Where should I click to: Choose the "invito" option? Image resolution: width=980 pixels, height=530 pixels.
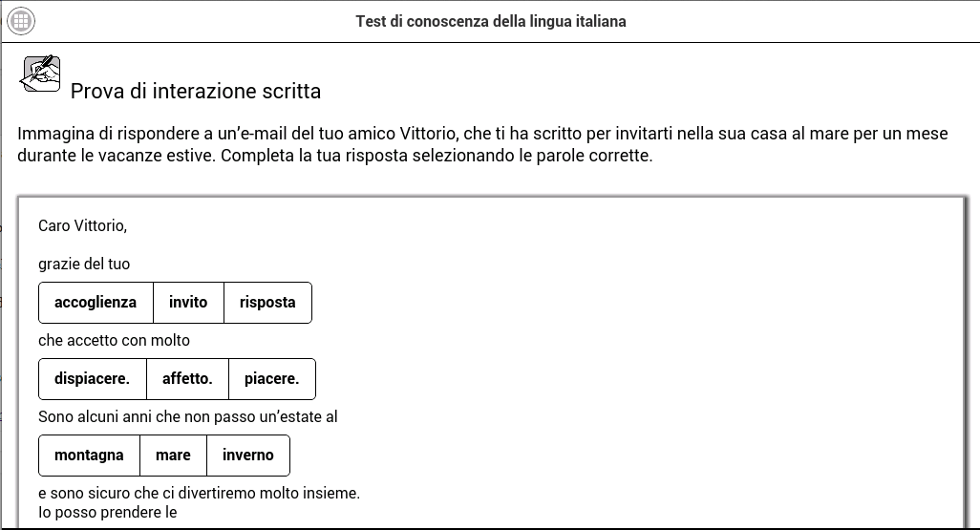click(x=188, y=303)
